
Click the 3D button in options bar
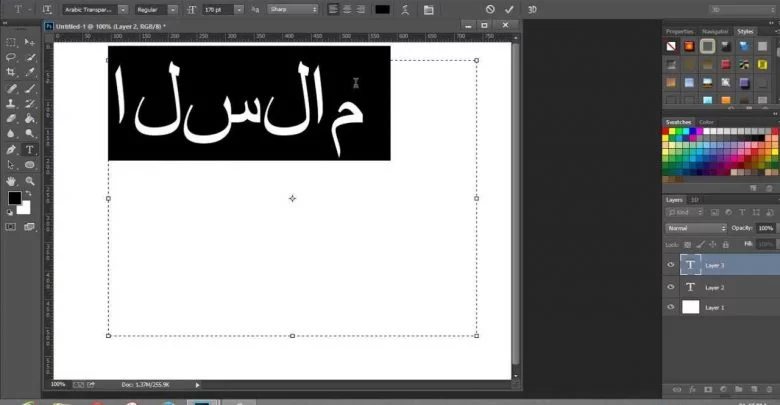click(x=532, y=9)
